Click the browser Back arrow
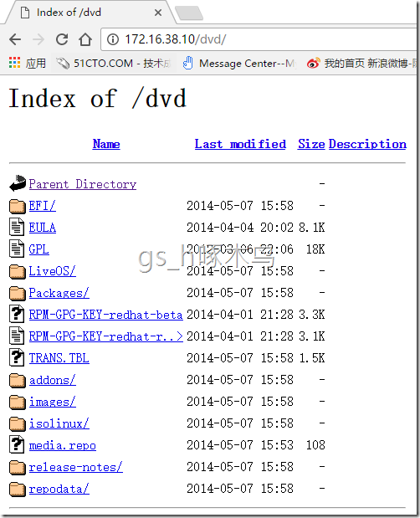Image resolution: width=420 pixels, height=518 pixels. (x=15, y=39)
